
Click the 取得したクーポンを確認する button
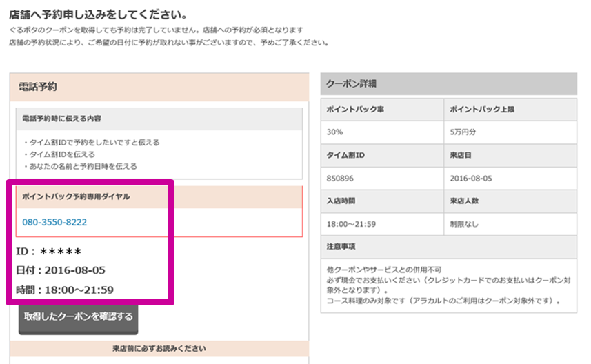[x=79, y=318]
